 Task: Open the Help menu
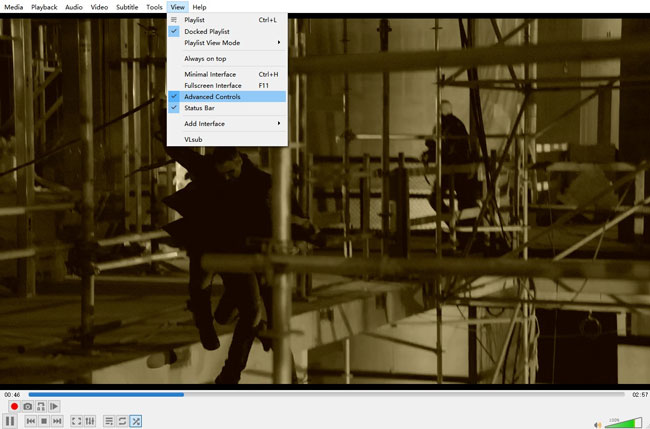point(199,7)
